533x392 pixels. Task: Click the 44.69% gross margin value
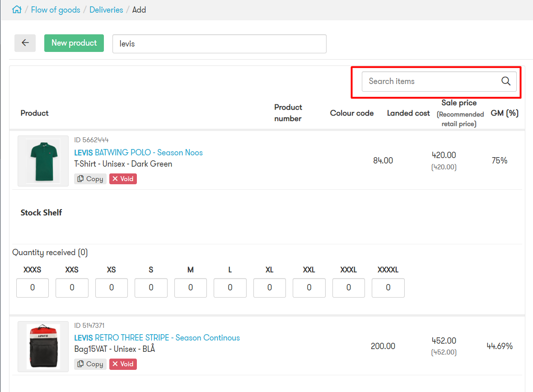(500, 346)
